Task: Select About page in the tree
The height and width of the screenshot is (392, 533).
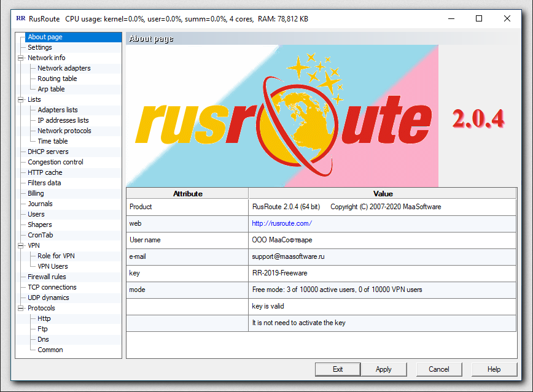Action: (x=45, y=37)
